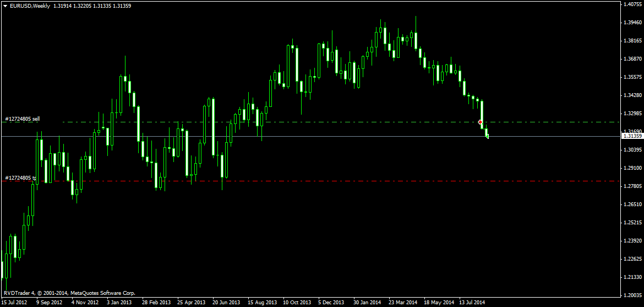This screenshot has height=307, width=644.
Task: Select the close value 1.31359 in header
Action: click(122, 6)
